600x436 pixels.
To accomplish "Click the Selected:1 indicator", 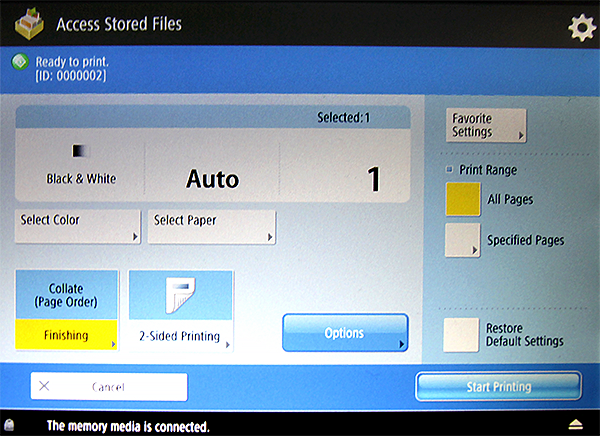I will coord(344,118).
